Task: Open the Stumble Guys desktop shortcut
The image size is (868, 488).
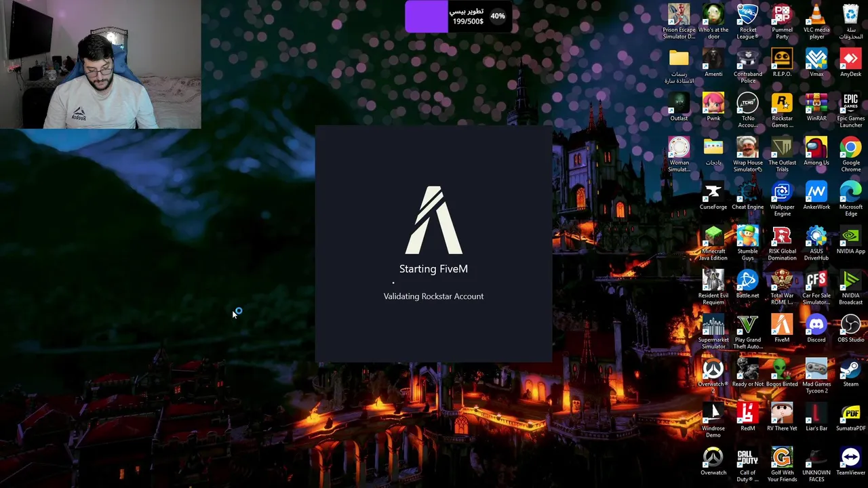Action: (748, 243)
